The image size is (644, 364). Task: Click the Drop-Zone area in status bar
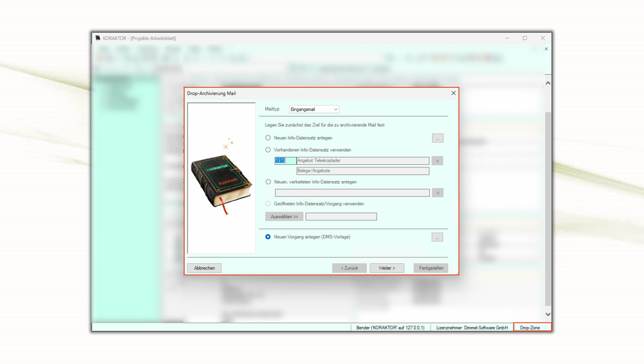click(532, 328)
